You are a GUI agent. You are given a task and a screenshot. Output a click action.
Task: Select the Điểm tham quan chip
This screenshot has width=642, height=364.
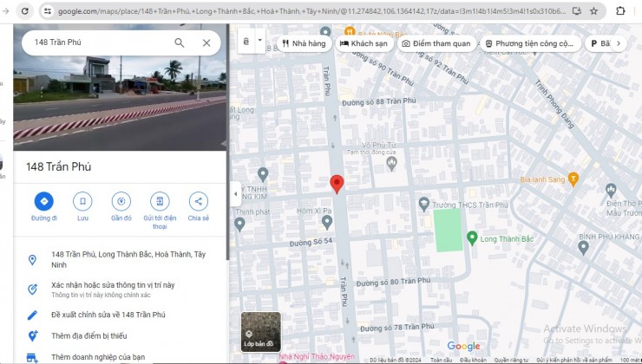436,43
